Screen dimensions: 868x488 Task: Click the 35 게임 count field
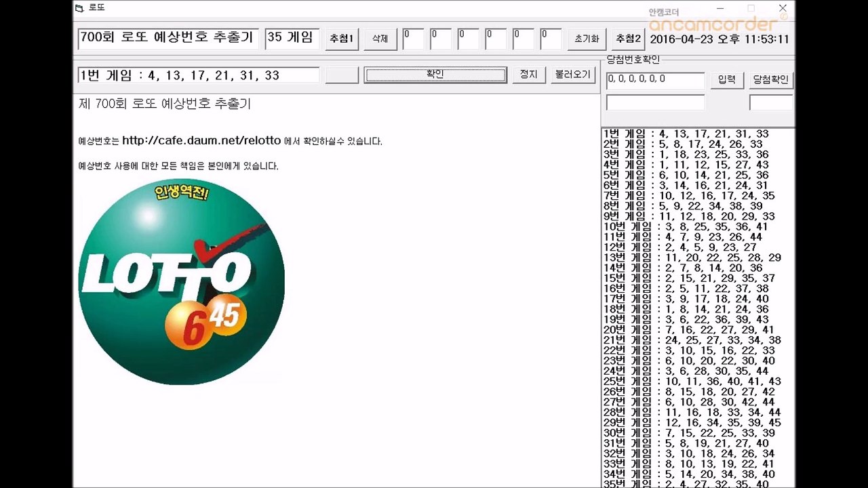click(292, 39)
